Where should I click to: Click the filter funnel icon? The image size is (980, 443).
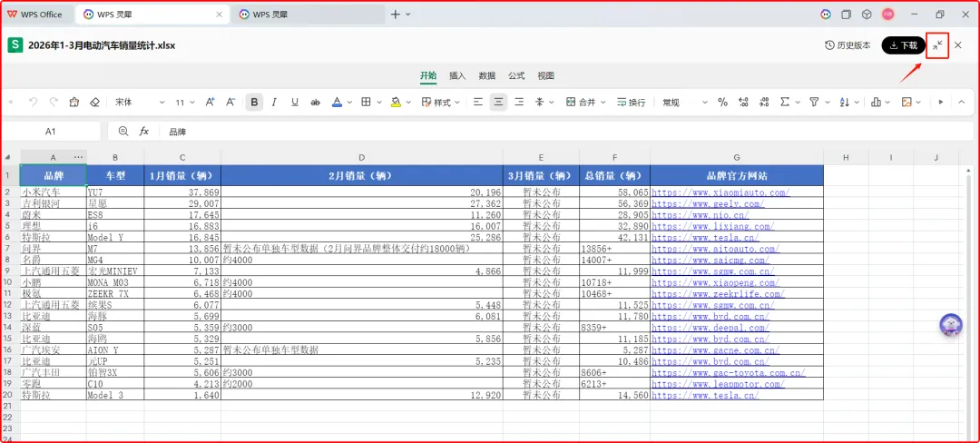click(814, 102)
